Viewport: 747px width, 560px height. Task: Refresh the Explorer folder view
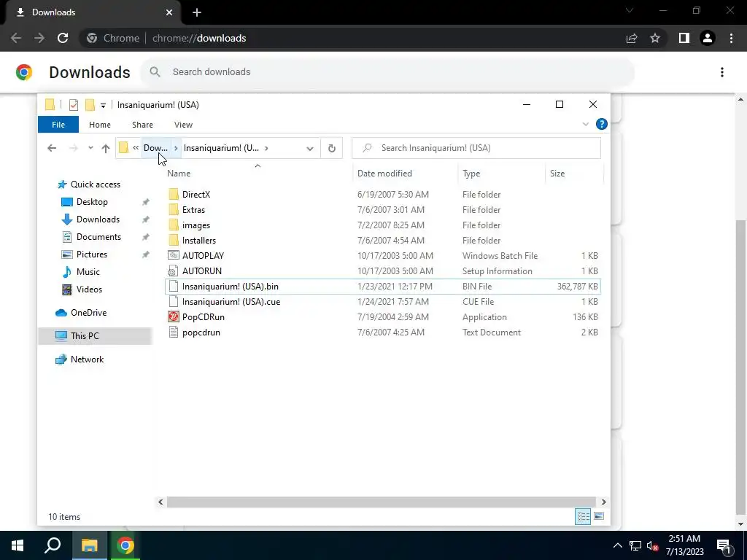click(x=332, y=148)
